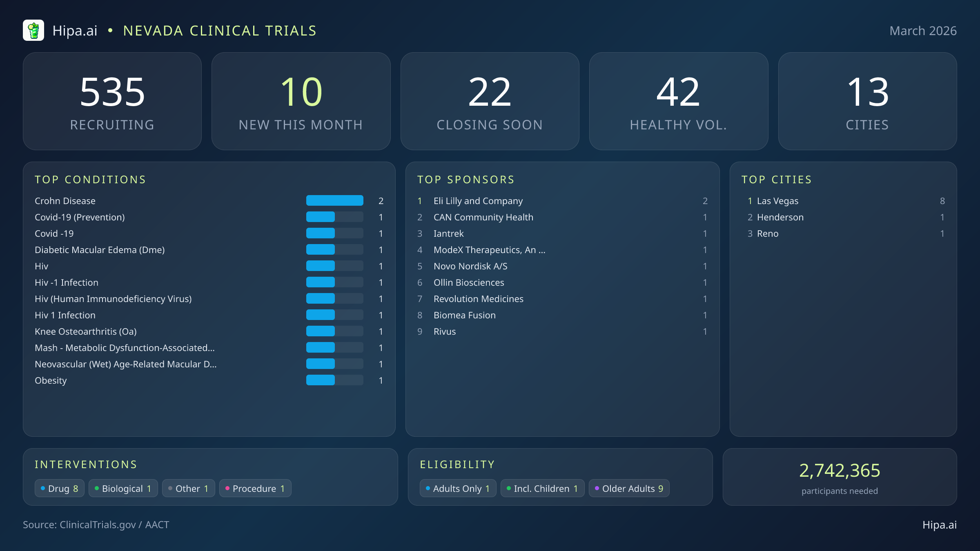
Task: Expand the Neovascular (Wet) Age-Related condition entry
Action: coord(126,364)
